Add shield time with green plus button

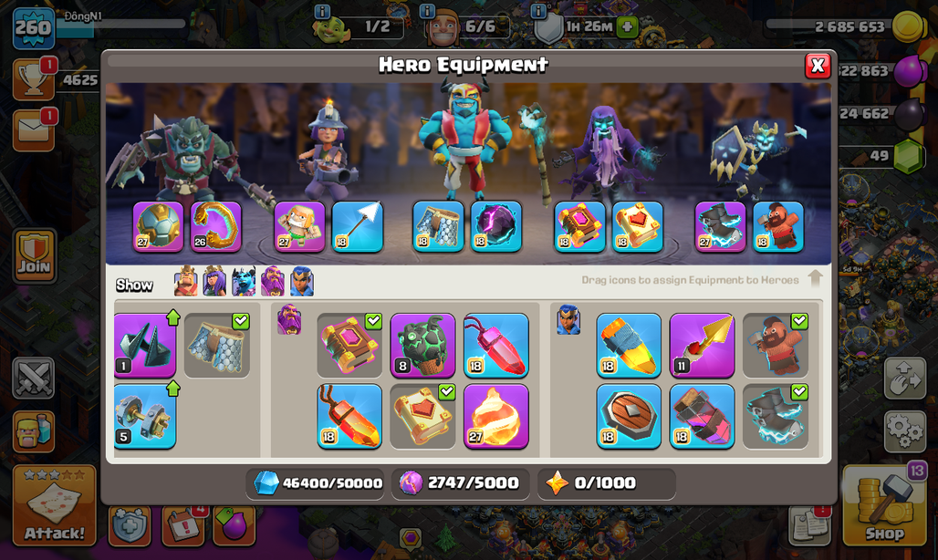(x=627, y=26)
